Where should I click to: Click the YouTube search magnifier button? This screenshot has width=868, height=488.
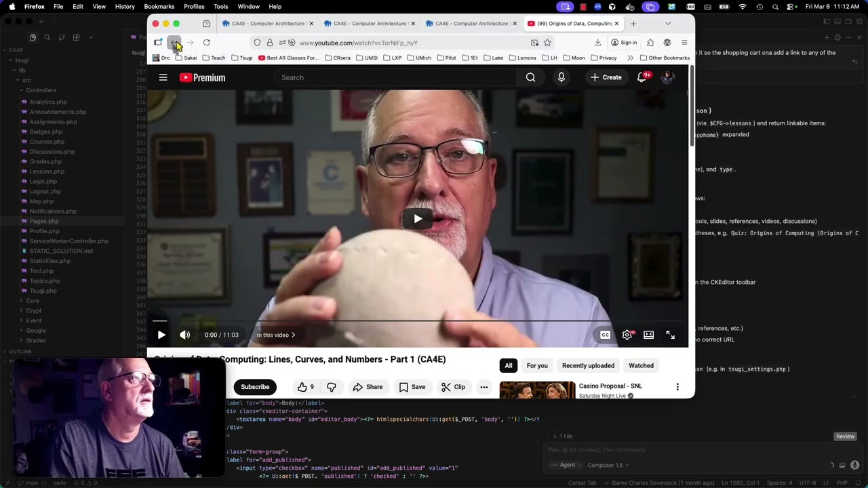530,77
